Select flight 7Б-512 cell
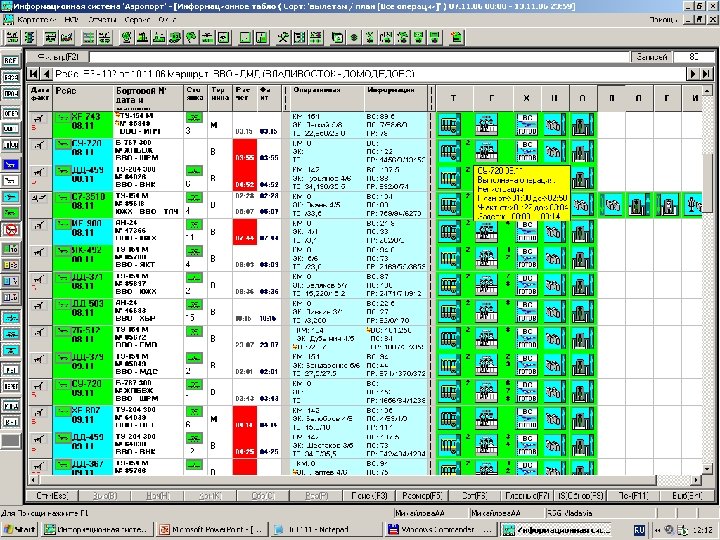 [x=83, y=338]
